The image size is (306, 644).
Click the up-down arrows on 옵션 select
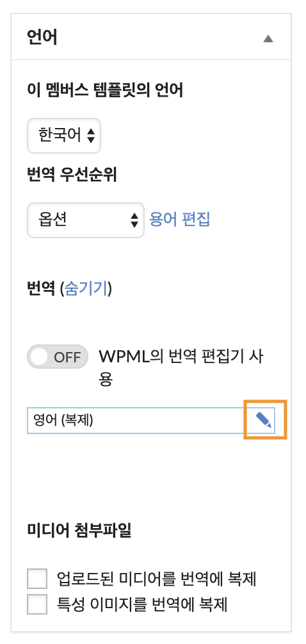pyautogui.click(x=134, y=220)
